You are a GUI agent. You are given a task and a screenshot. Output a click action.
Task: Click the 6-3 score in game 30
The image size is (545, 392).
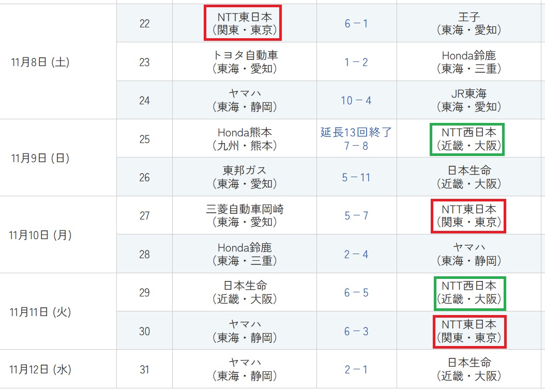point(356,331)
